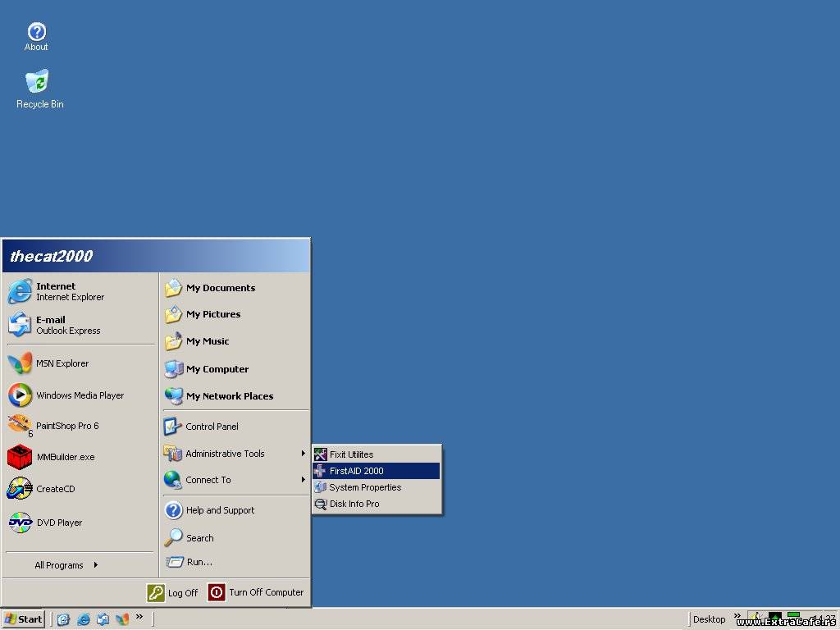Choose Disk Info Pro menu entry
Image resolution: width=840 pixels, height=630 pixels.
pyautogui.click(x=354, y=504)
